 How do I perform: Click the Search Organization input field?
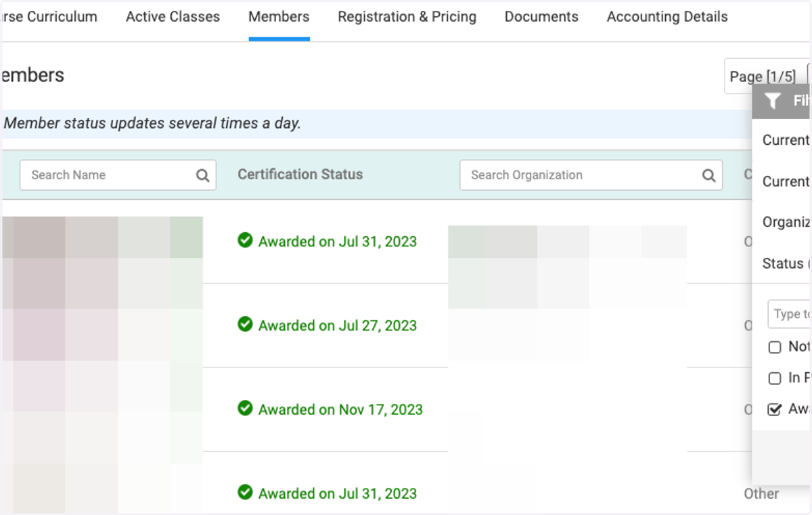(591, 175)
